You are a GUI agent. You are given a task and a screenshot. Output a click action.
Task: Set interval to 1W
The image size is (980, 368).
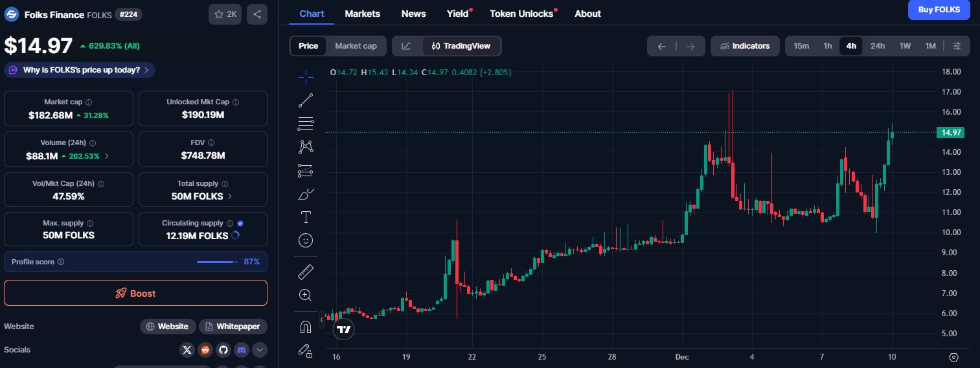(x=905, y=46)
